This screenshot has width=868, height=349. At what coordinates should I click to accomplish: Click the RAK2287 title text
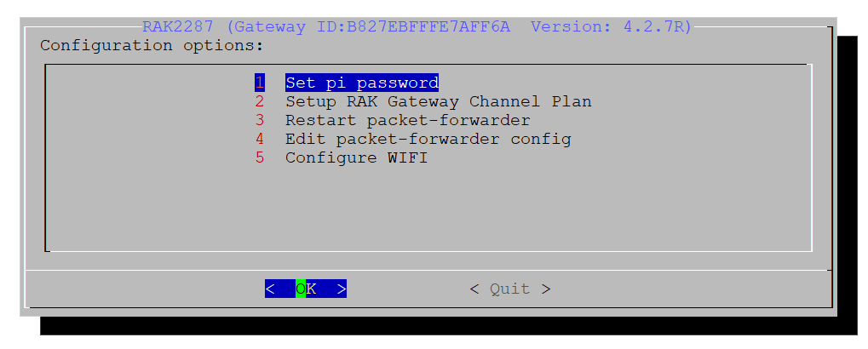tap(178, 26)
